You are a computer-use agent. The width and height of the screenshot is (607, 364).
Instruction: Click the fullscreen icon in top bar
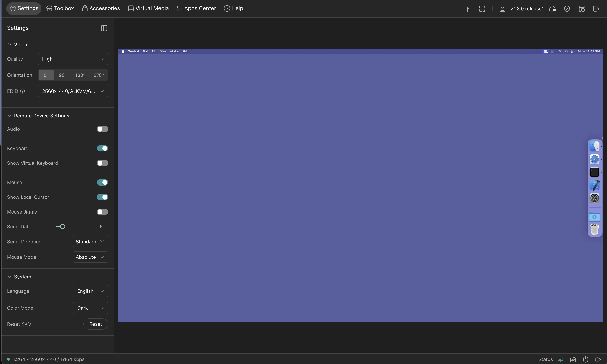(x=482, y=9)
